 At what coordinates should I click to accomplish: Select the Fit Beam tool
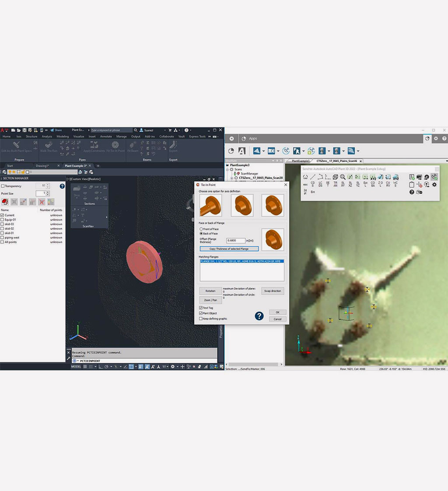(133, 147)
